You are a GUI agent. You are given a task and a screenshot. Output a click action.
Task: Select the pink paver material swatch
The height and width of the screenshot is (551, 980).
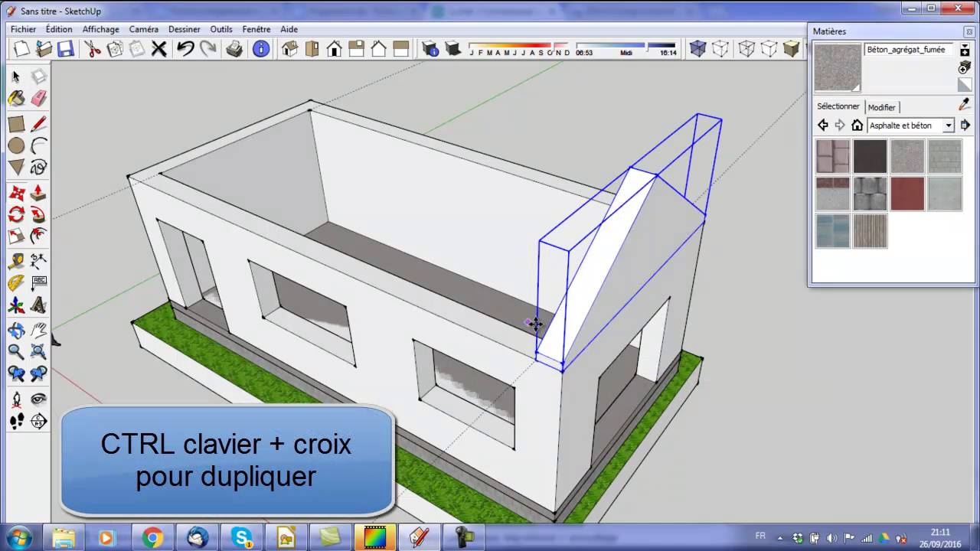click(x=832, y=156)
